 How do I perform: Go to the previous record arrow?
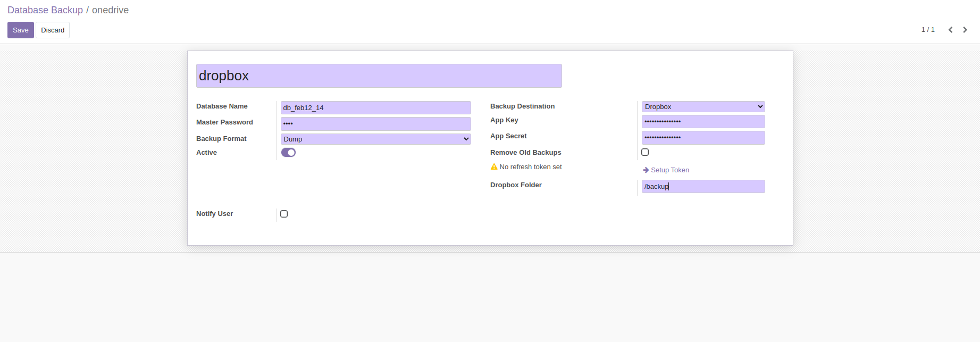tap(950, 30)
